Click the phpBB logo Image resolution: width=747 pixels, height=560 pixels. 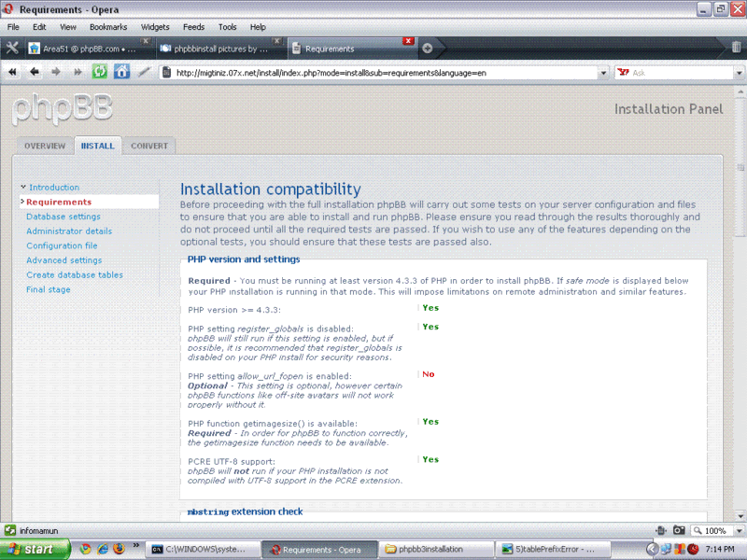(63, 109)
